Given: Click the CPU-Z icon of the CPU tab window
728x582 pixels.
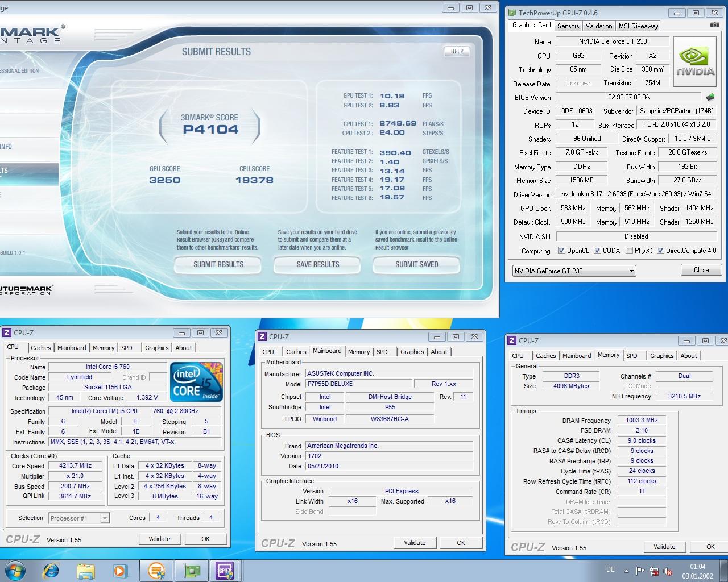Looking at the screenshot, I should [7, 332].
